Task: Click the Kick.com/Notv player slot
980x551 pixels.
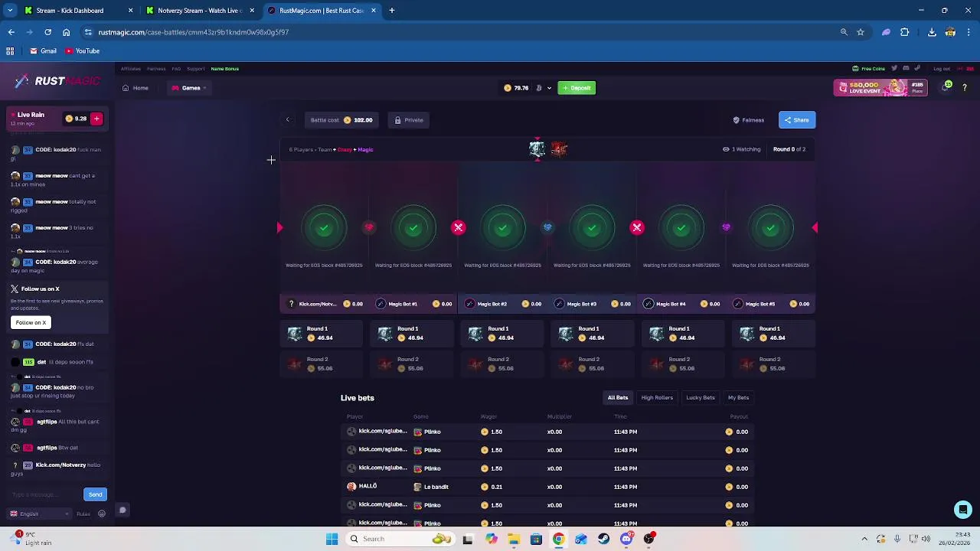Action: tap(325, 304)
